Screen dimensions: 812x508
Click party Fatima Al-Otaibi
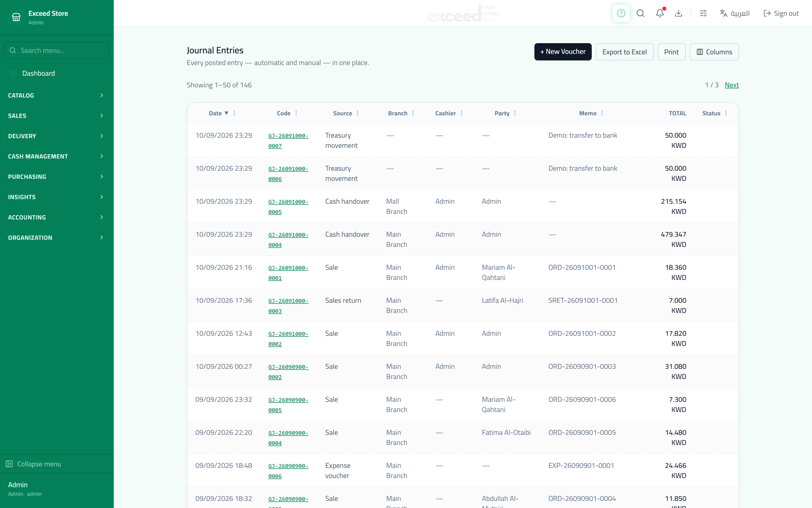pos(506,432)
